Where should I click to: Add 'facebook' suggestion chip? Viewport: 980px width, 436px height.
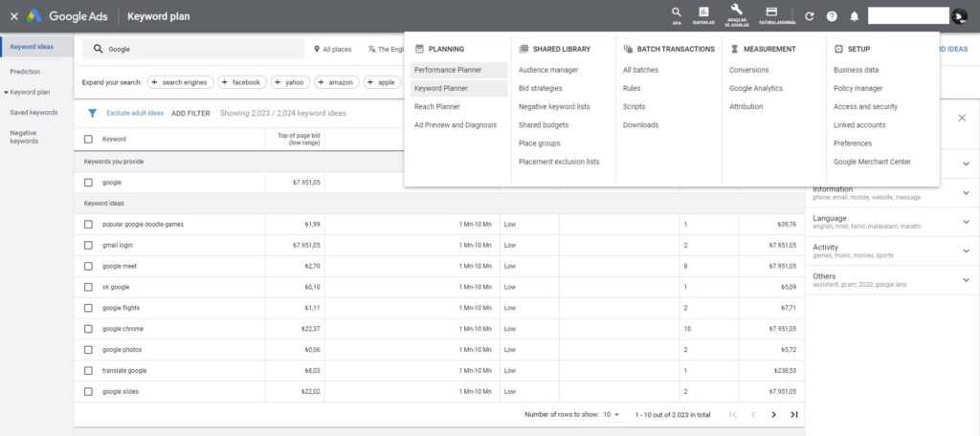(x=242, y=82)
